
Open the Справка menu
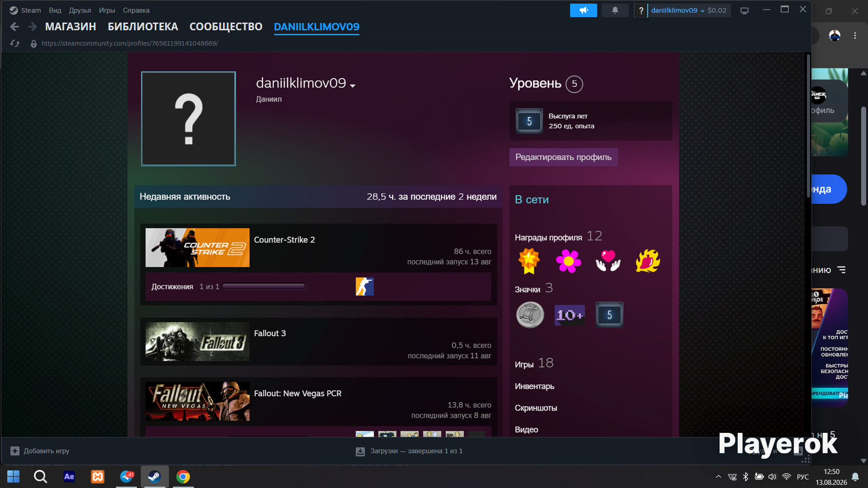click(x=136, y=10)
